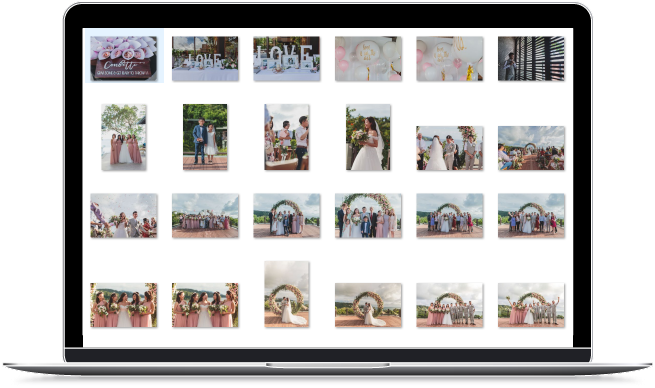Screen dimensions: 655x388
Task: Open bridal party photo standing calmly
Action: coord(449,305)
